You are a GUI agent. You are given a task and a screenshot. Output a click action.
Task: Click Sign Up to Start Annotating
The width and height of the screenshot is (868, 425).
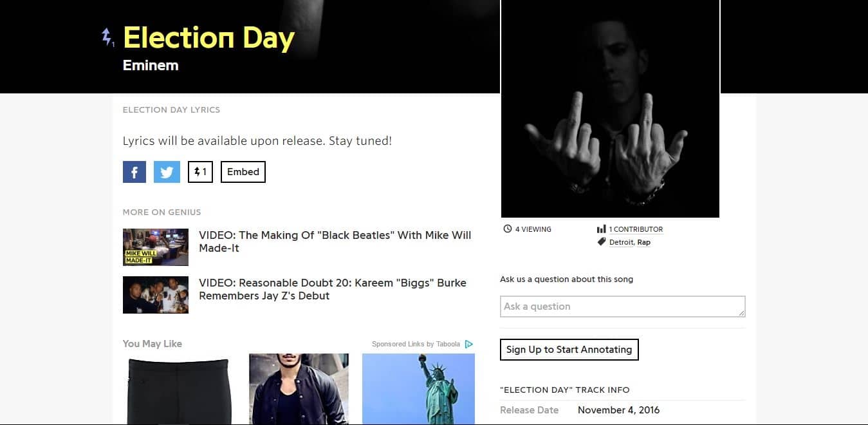[x=569, y=350]
